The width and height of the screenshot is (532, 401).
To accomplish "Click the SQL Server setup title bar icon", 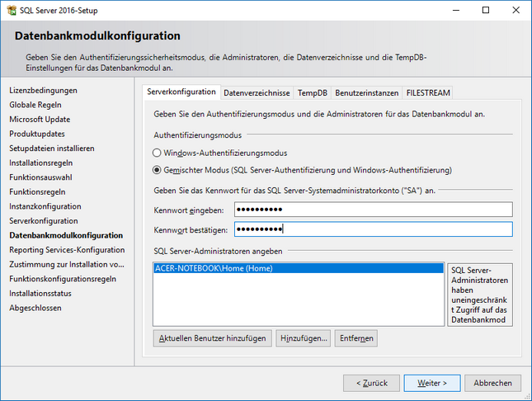I will tap(12, 10).
